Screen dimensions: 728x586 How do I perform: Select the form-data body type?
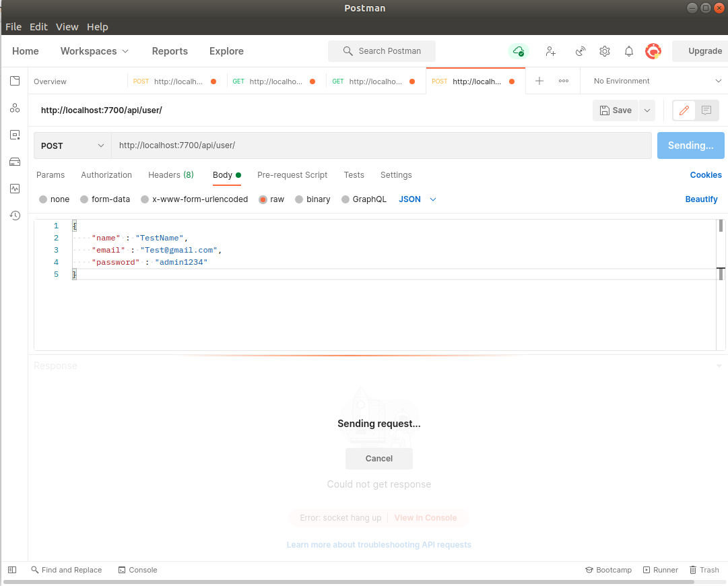pos(84,199)
